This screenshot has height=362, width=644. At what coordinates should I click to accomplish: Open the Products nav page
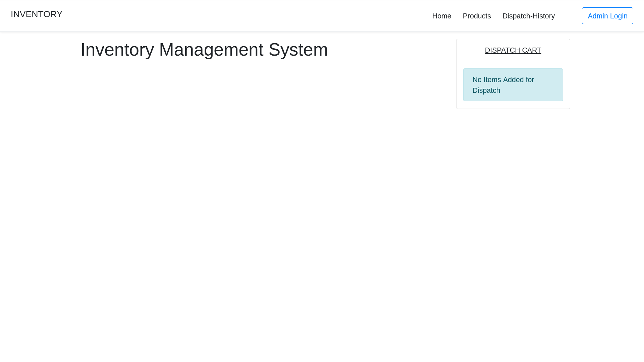(x=477, y=16)
